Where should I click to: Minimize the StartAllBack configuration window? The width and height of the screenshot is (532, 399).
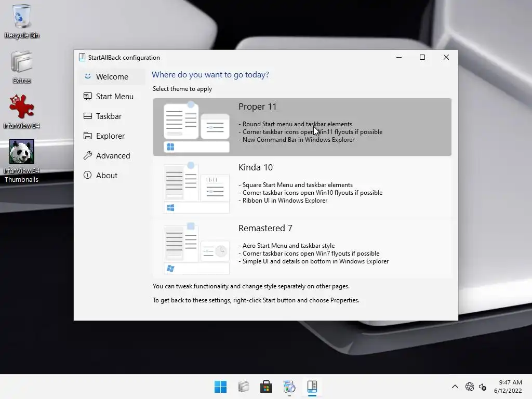click(399, 57)
